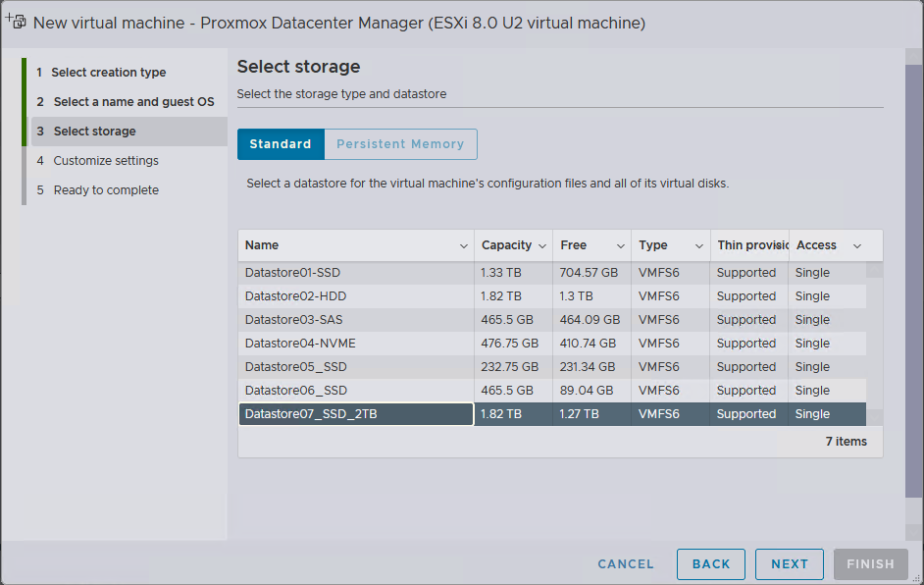The image size is (924, 585).
Task: Click the datastore table vertical scrollbar
Action: pos(874,334)
